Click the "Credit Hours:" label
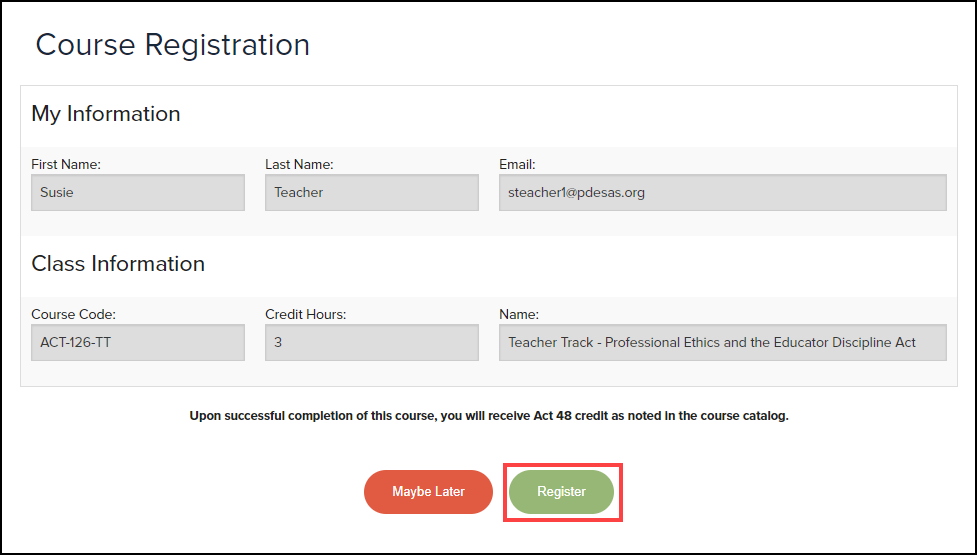977x555 pixels. tap(304, 314)
